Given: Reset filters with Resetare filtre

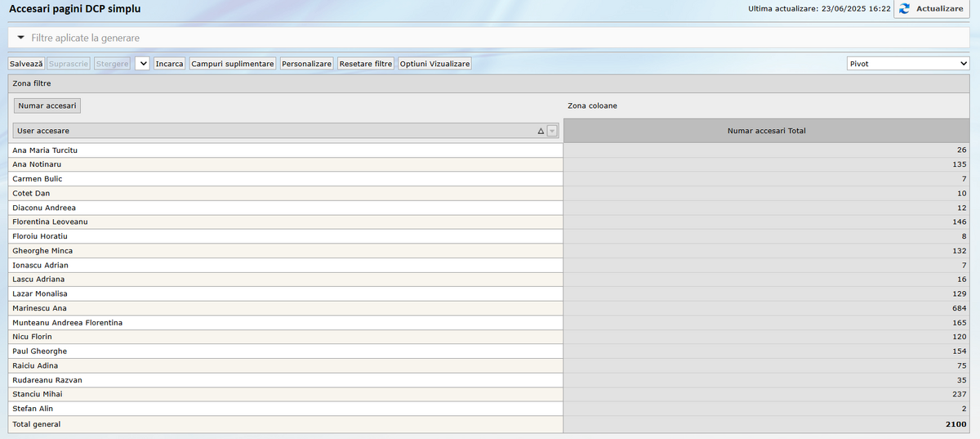Looking at the screenshot, I should [x=366, y=63].
